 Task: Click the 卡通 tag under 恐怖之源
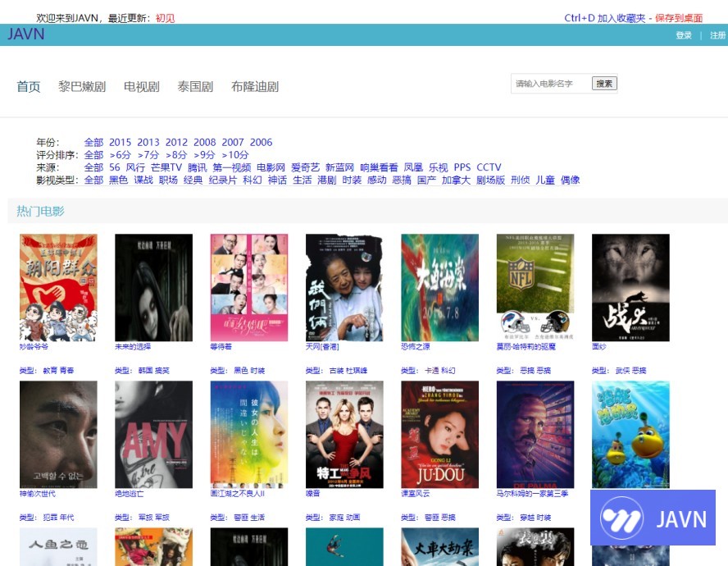432,371
